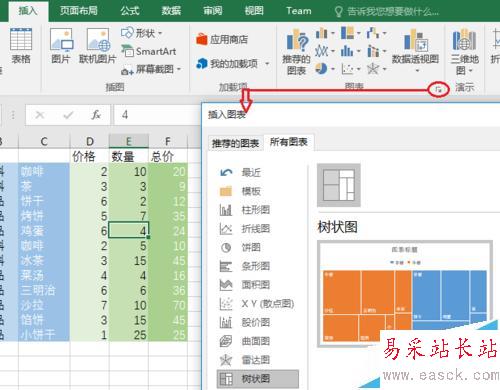The height and width of the screenshot is (390, 500).
Task: Open the 形状 shapes menu
Action: pos(141,33)
